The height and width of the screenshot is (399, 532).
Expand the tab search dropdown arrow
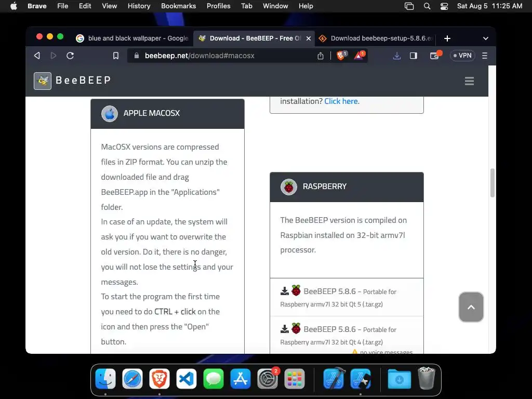point(486,38)
